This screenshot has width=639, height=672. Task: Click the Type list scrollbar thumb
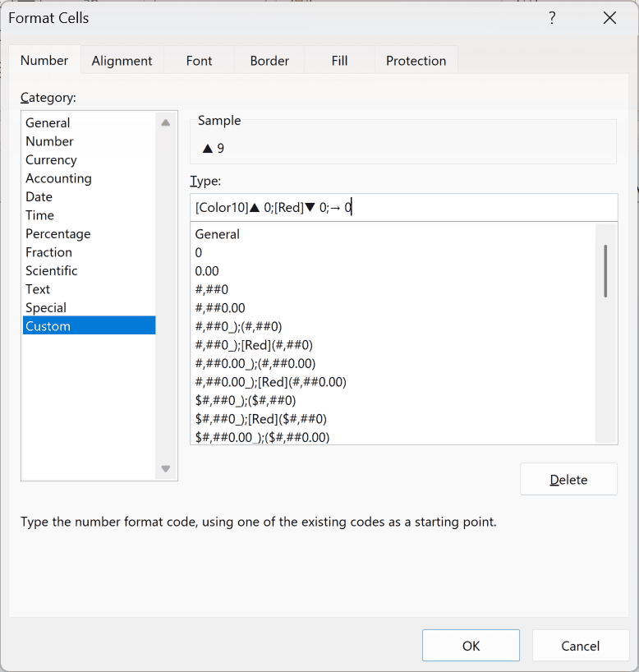coord(605,271)
